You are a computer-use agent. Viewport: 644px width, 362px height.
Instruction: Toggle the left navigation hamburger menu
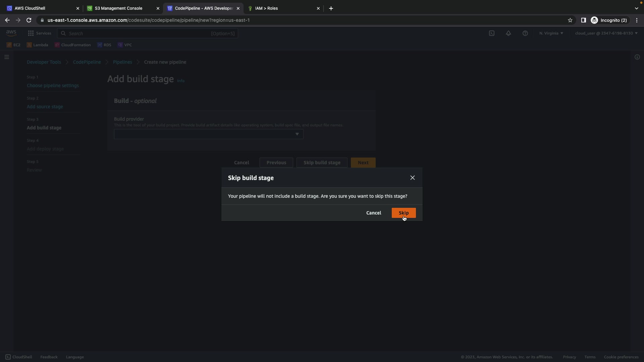pyautogui.click(x=6, y=57)
